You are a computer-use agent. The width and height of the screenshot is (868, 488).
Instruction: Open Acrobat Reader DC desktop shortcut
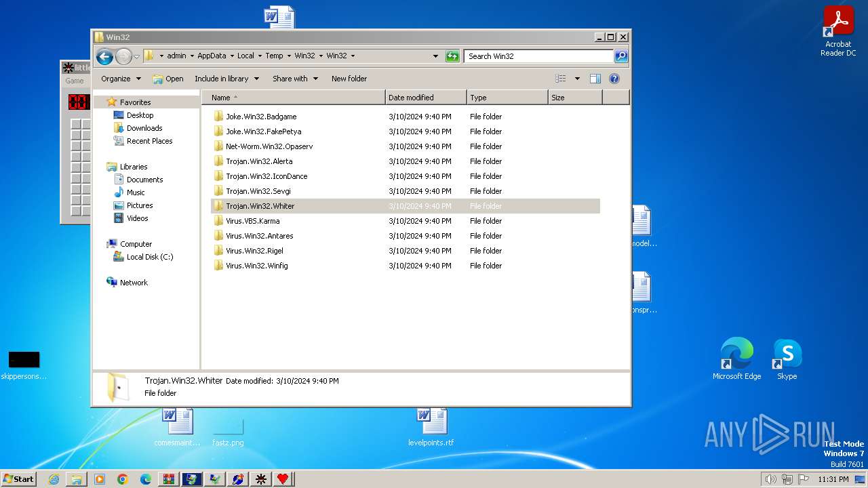click(x=838, y=31)
